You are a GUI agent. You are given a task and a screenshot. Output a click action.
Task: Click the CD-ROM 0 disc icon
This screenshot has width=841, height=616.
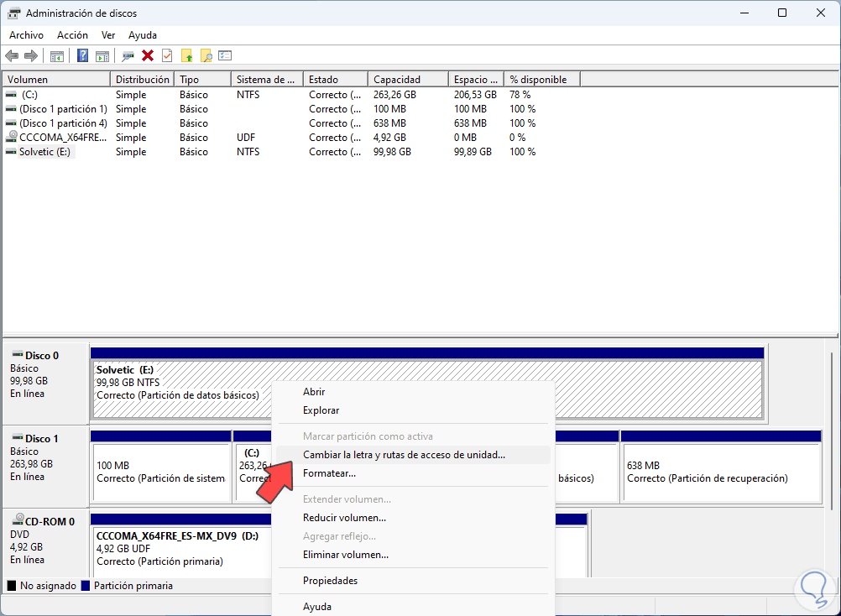(18, 519)
